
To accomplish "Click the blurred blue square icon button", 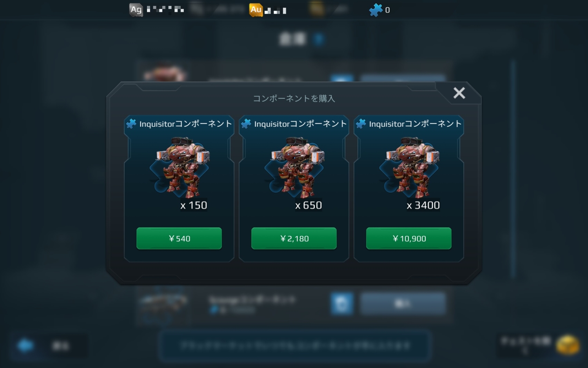I will (x=342, y=303).
